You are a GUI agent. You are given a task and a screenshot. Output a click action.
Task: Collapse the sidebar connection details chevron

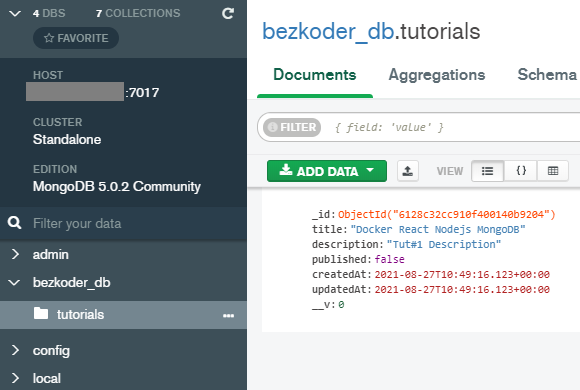coord(15,14)
